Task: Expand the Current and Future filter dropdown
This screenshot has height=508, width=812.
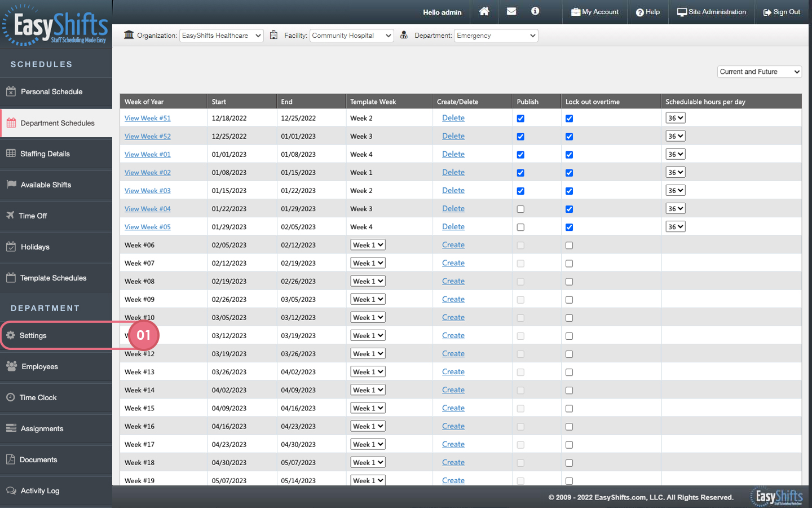Action: [x=759, y=72]
